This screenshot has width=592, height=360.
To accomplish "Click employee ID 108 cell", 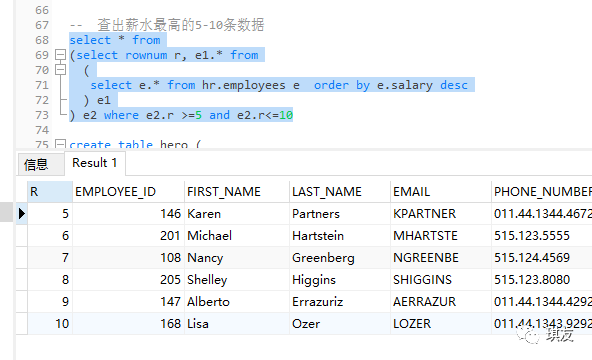I will click(128, 258).
